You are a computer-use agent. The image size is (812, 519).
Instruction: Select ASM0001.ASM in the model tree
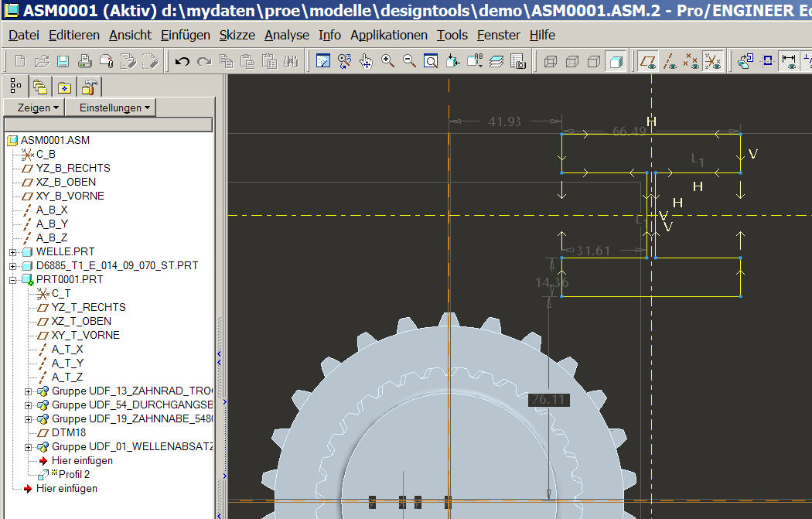(55, 140)
